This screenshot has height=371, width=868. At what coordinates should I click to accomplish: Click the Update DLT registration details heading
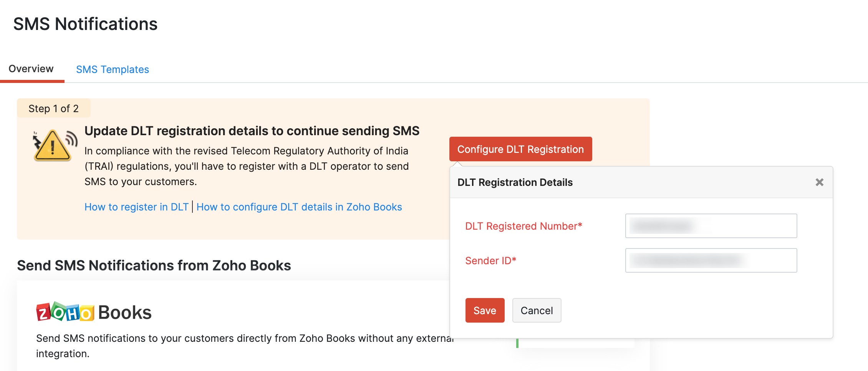tap(252, 131)
